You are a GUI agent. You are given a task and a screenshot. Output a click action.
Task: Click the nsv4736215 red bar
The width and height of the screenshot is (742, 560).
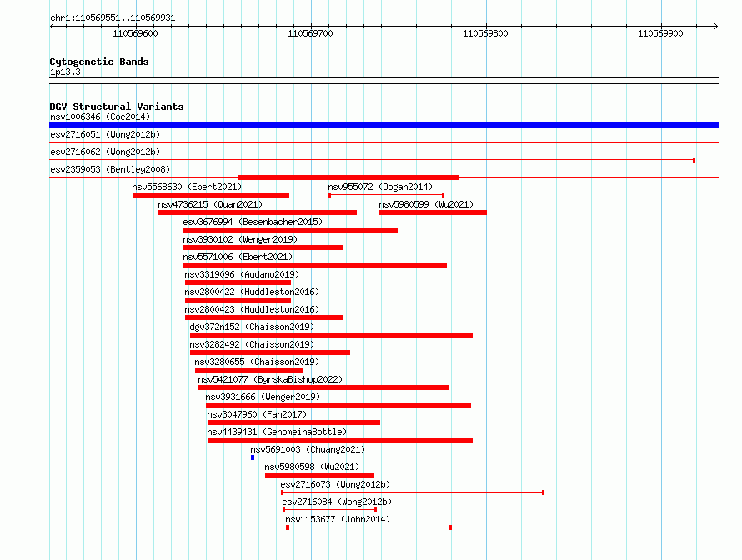click(258, 212)
